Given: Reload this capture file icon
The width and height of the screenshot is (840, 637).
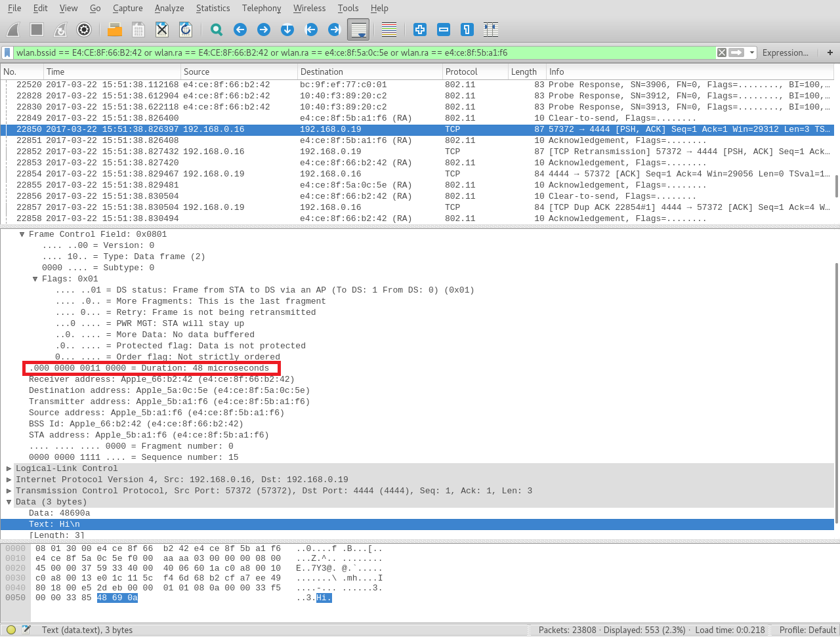Looking at the screenshot, I should 186,30.
